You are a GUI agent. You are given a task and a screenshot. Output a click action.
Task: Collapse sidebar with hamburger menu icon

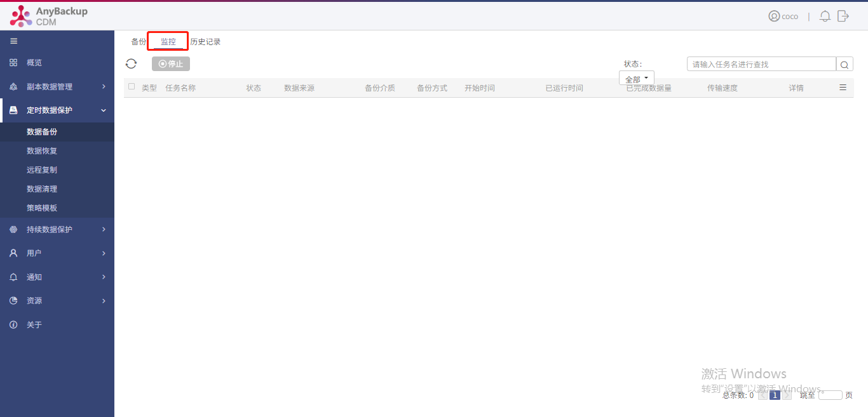click(13, 41)
